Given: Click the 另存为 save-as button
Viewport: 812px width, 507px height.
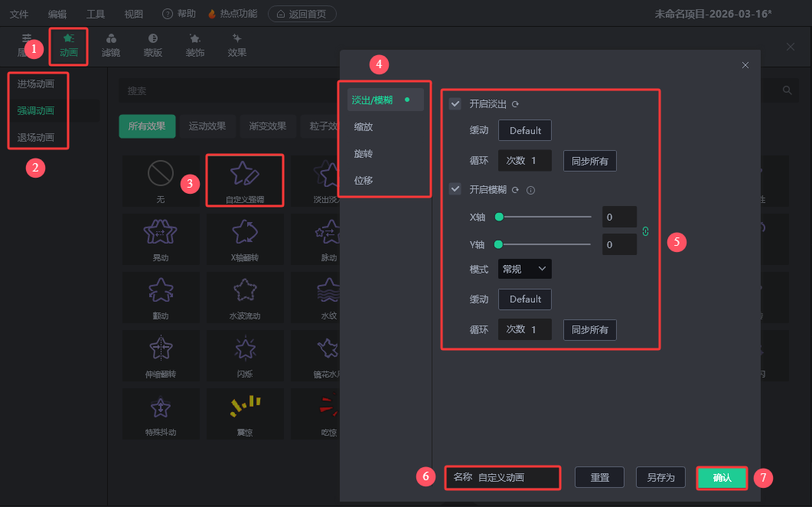Looking at the screenshot, I should click(660, 477).
